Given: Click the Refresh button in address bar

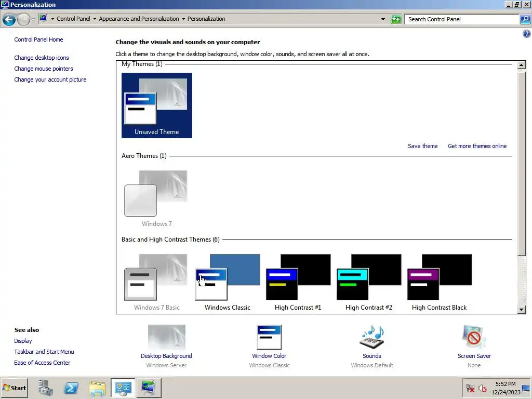Looking at the screenshot, I should (396, 19).
